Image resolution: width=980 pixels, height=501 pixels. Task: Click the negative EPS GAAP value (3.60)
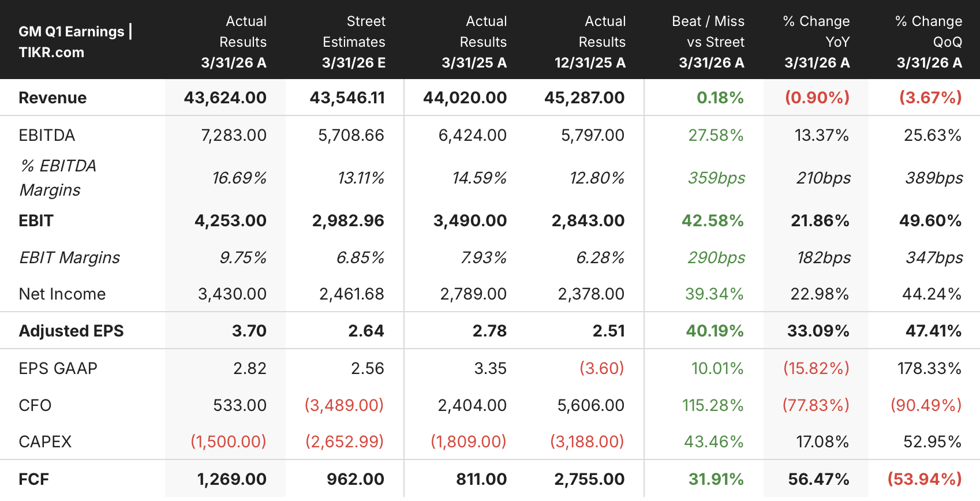pyautogui.click(x=602, y=368)
